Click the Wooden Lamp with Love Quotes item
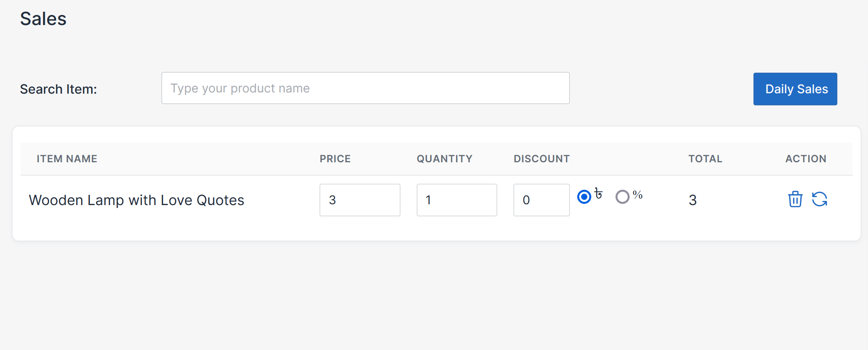The height and width of the screenshot is (350, 868). coord(136,200)
